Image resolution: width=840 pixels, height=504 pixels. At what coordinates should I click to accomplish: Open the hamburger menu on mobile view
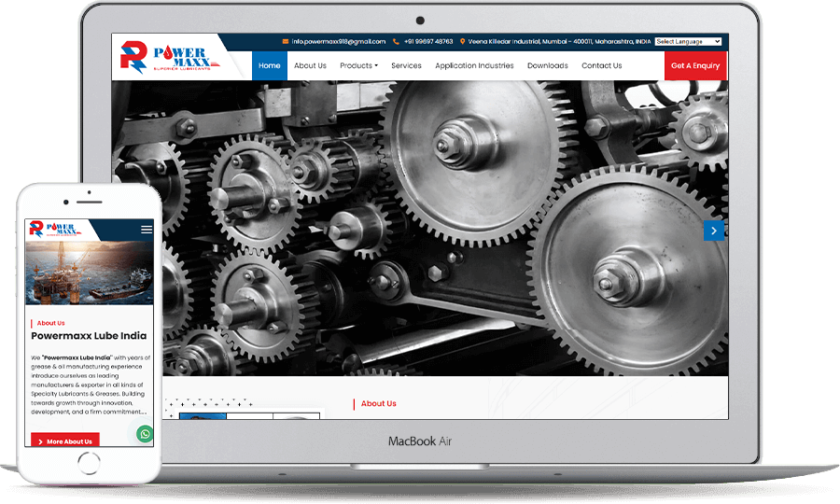click(x=147, y=230)
